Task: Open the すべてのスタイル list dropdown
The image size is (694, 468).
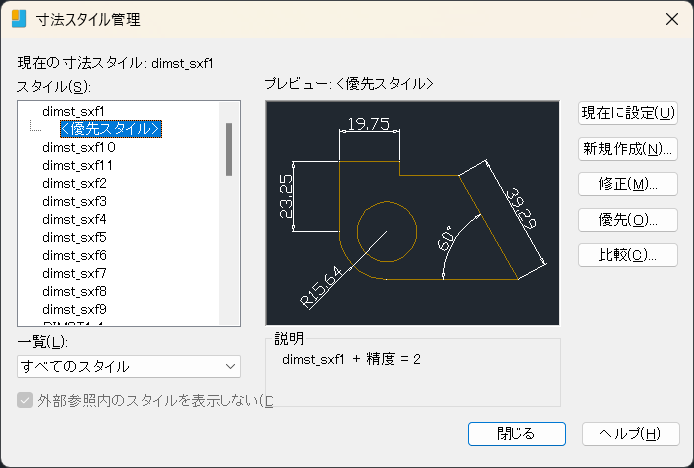Action: pyautogui.click(x=129, y=367)
